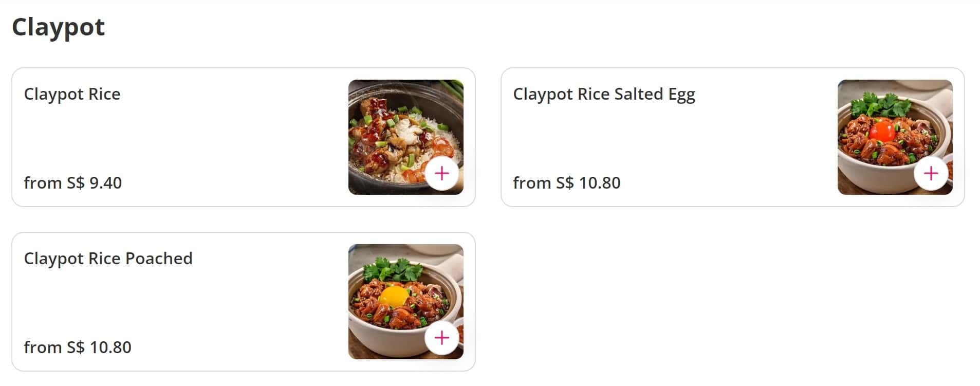Click blank area inside Claypot Rice card
This screenshot has width=980, height=386.
[206, 139]
